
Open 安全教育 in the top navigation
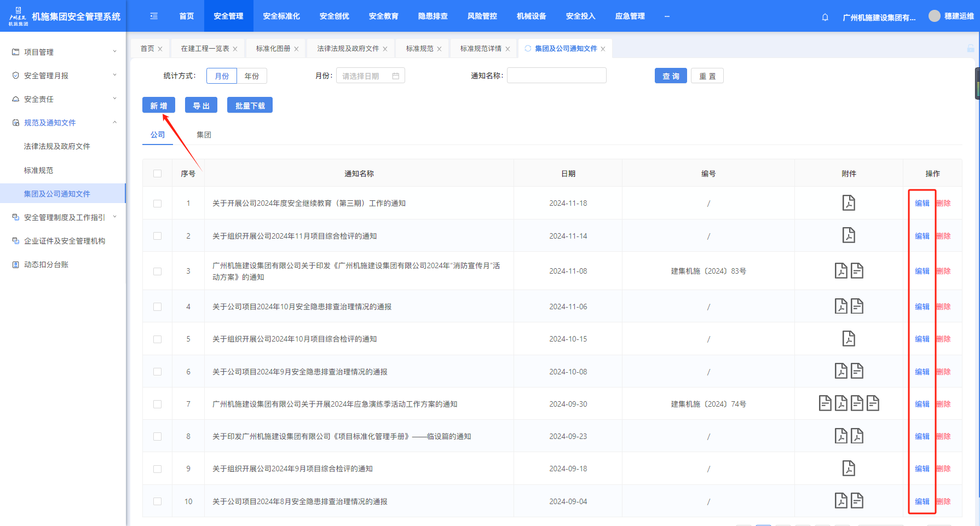[x=383, y=16]
